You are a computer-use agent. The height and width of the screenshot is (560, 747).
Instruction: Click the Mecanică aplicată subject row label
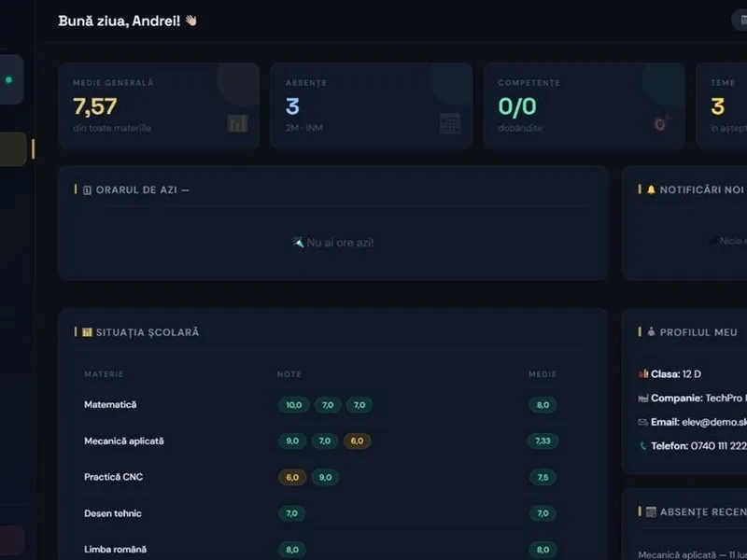pos(124,441)
